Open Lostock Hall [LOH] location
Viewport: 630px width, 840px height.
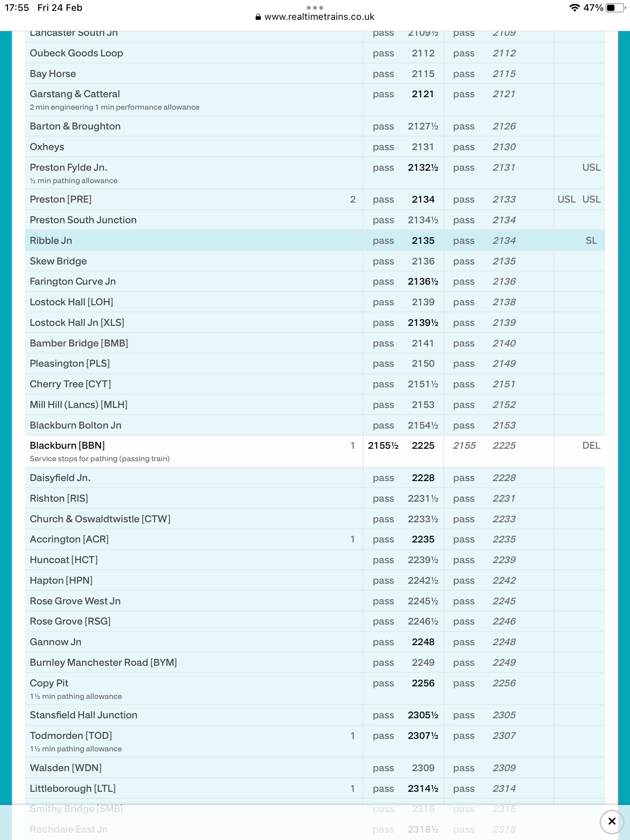tap(72, 302)
